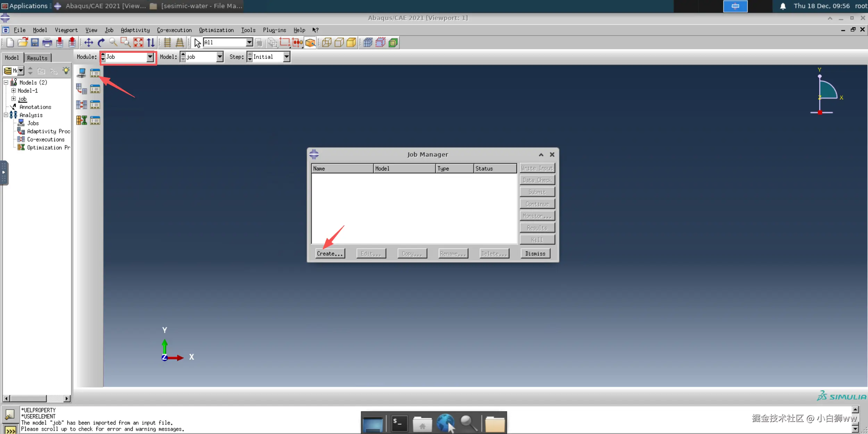This screenshot has width=868, height=434.
Task: Open the Plug-ins menu
Action: 274,30
